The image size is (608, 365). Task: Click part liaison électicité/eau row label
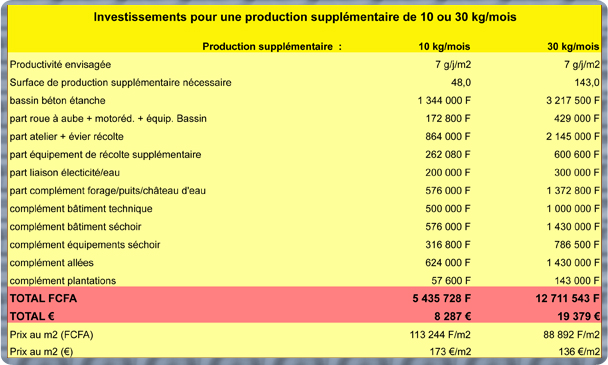coord(64,173)
